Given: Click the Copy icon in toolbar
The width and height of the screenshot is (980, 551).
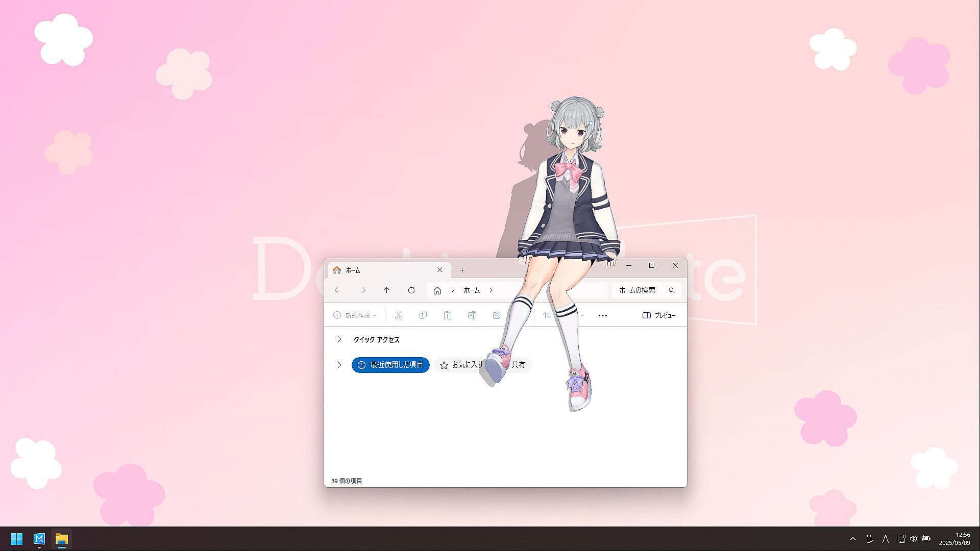Looking at the screenshot, I should 423,315.
